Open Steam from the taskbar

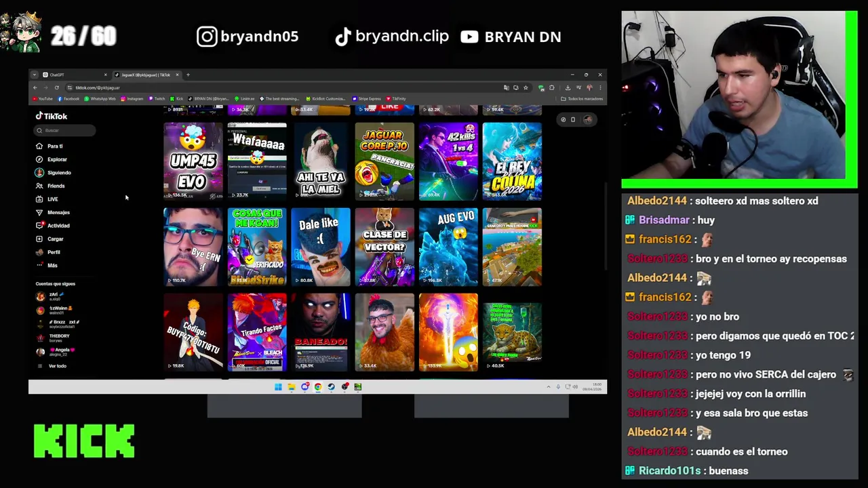[x=331, y=387]
